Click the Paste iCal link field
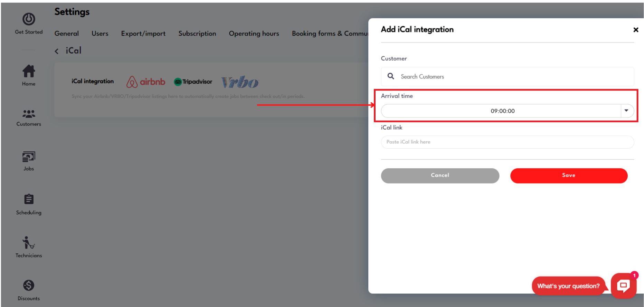The height and width of the screenshot is (307, 644). click(507, 142)
